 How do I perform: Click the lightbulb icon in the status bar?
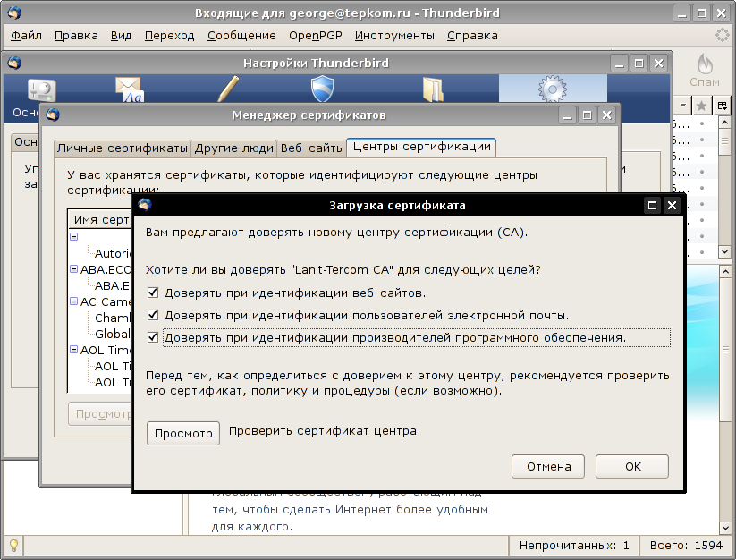pyautogui.click(x=13, y=546)
